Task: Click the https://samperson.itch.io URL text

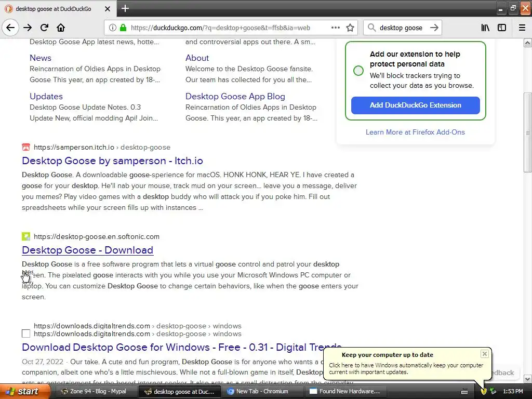Action: coord(74,147)
